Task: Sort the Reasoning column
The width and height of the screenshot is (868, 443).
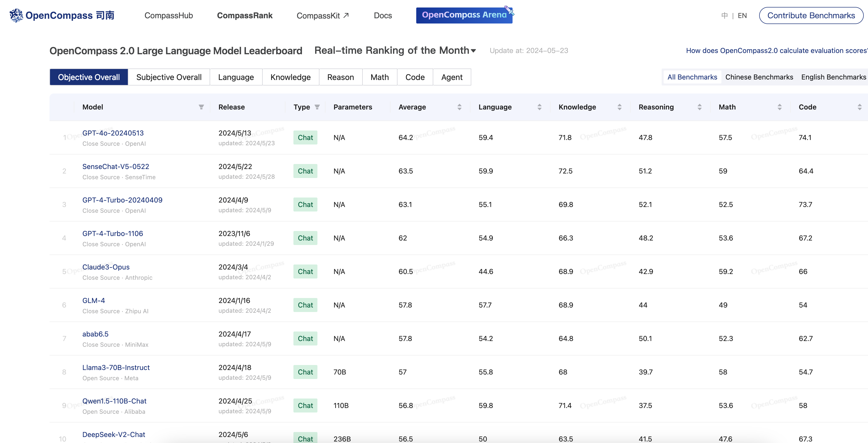Action: click(x=699, y=107)
